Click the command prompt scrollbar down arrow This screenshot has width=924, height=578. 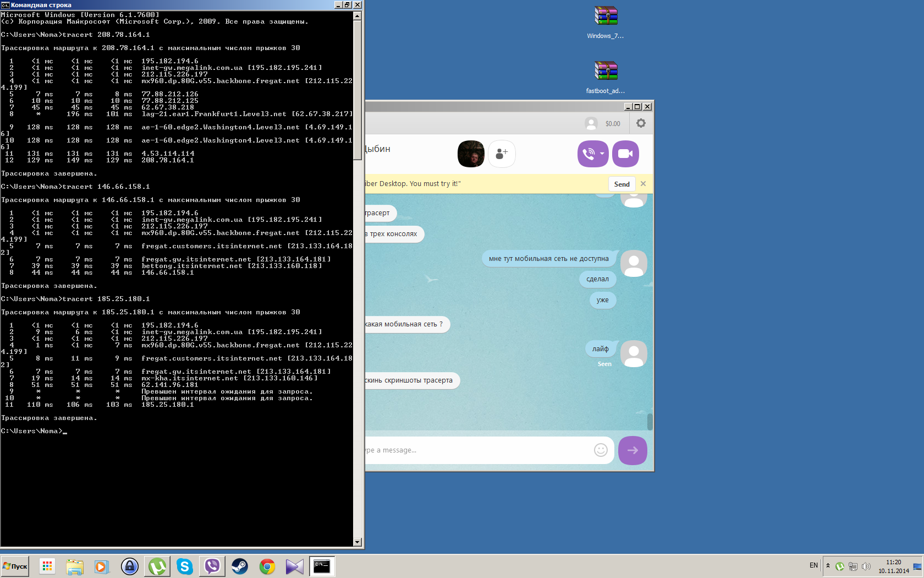pyautogui.click(x=357, y=542)
